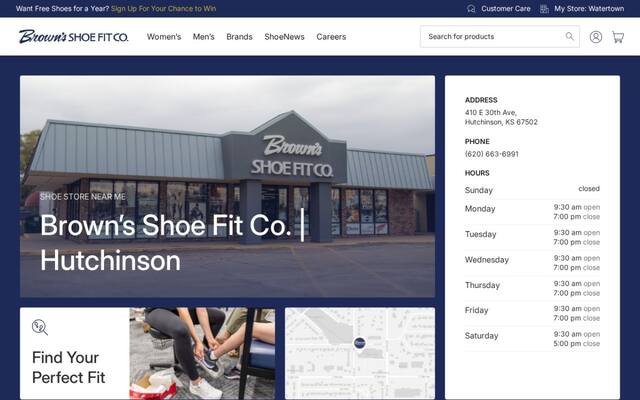Click the shoe fitting photo
Image resolution: width=640 pixels, height=400 pixels.
(202, 353)
